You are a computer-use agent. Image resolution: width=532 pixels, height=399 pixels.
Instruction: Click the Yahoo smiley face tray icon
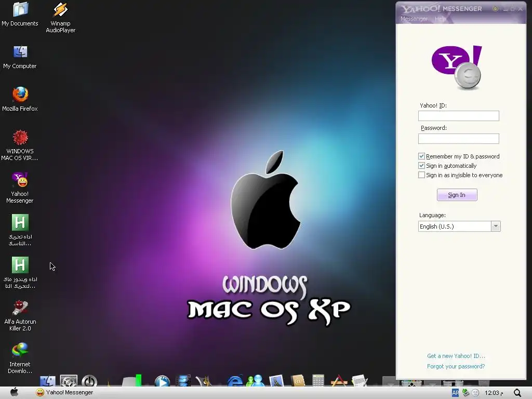476,393
